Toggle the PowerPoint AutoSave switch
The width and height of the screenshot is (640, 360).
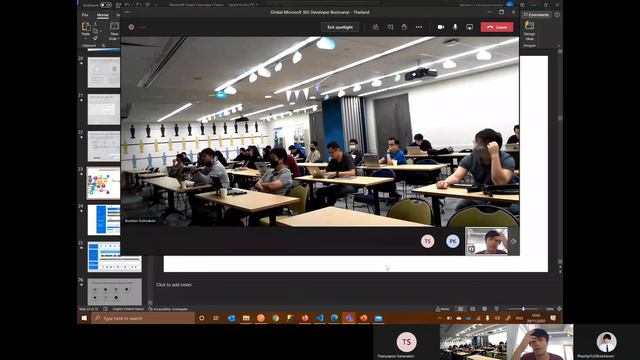(x=106, y=5)
